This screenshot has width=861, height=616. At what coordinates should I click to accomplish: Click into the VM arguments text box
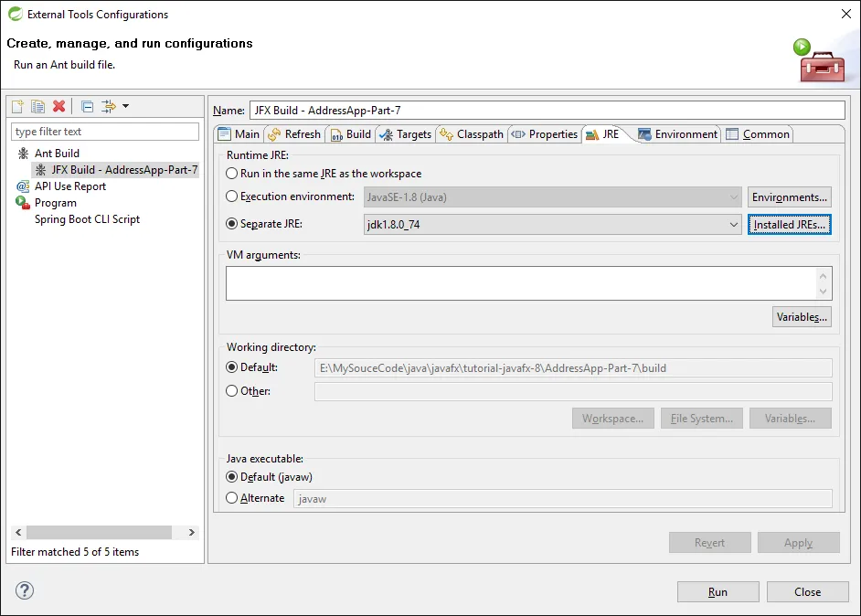click(x=521, y=283)
